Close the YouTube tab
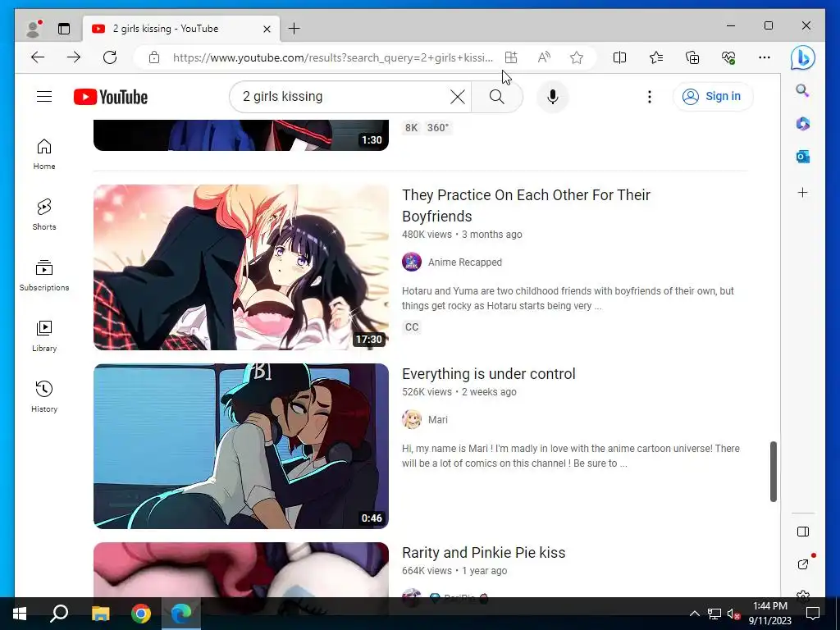This screenshot has height=630, width=840. (x=267, y=29)
